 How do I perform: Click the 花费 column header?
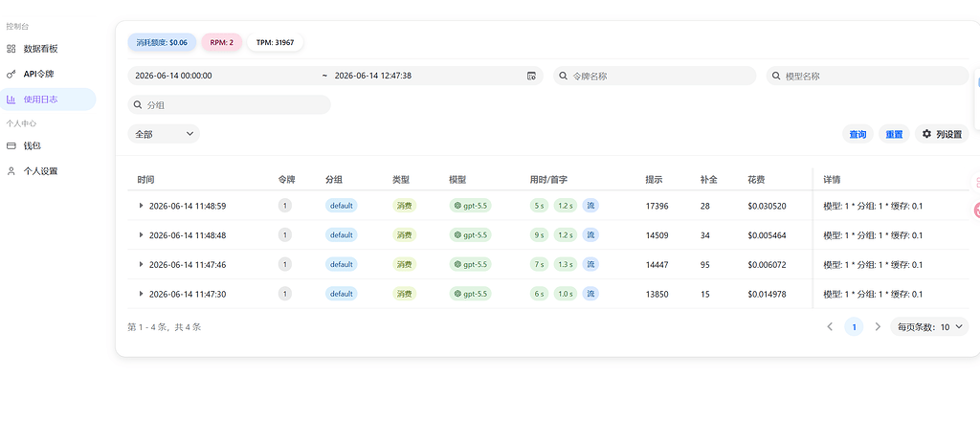pos(756,180)
